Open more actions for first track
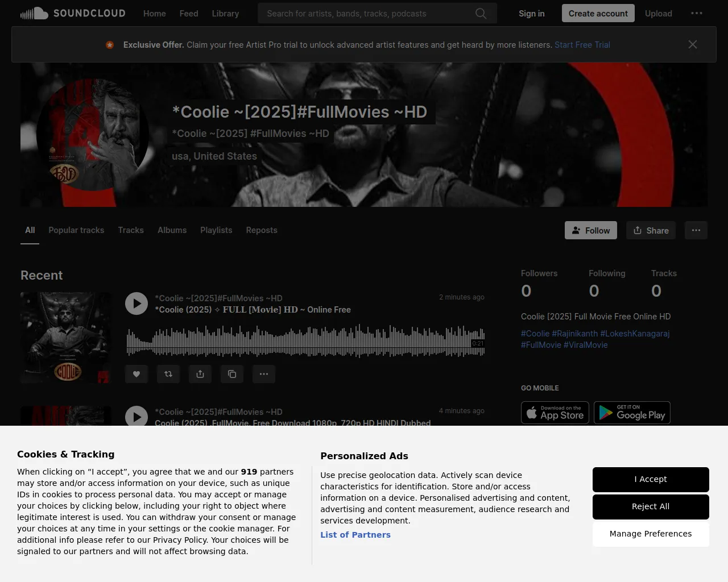This screenshot has width=728, height=582. [264, 374]
